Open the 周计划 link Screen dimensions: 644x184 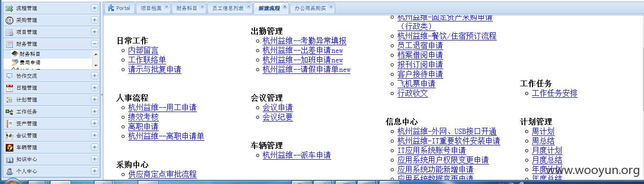click(x=543, y=131)
